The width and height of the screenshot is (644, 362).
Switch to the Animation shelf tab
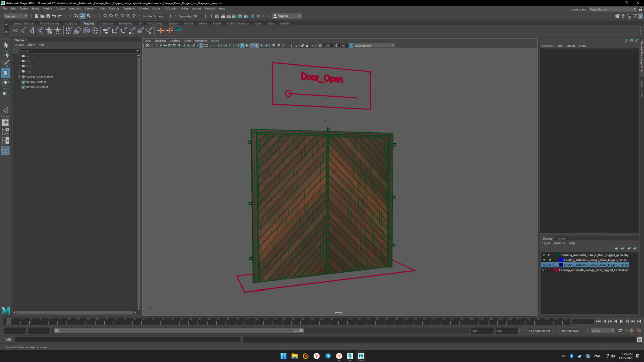point(106,23)
